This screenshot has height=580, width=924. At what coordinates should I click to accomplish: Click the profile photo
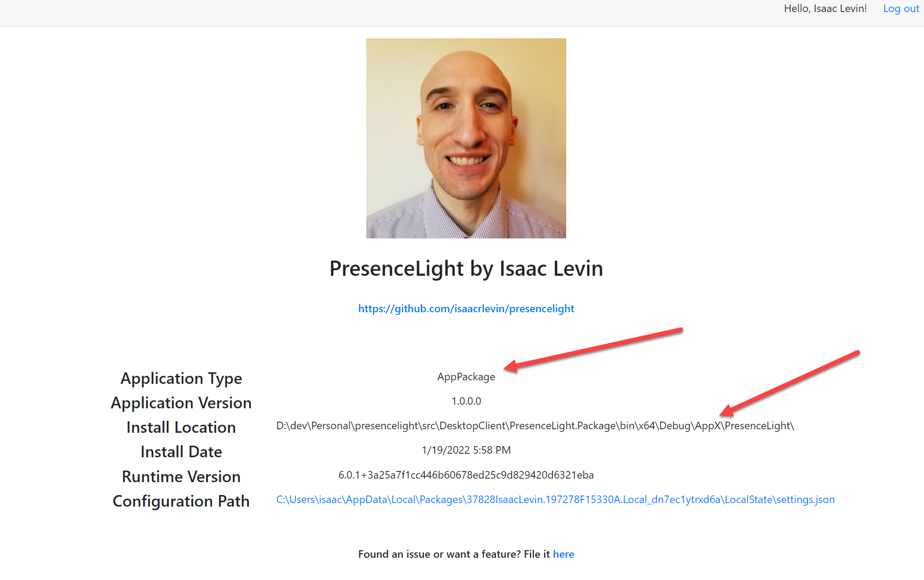[x=466, y=138]
